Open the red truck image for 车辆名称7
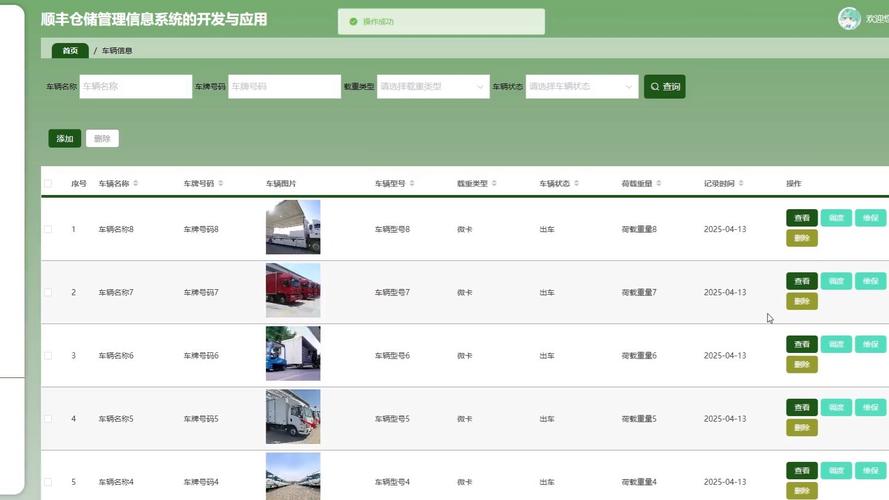 click(293, 290)
